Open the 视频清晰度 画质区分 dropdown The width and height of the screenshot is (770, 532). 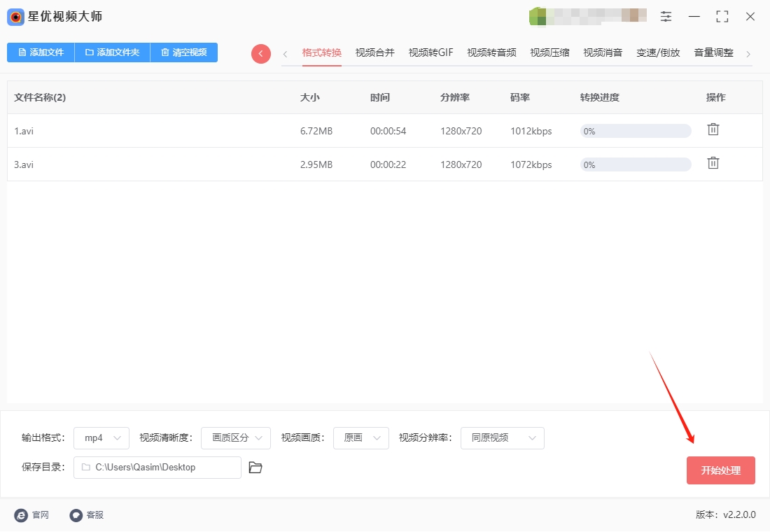coord(236,437)
